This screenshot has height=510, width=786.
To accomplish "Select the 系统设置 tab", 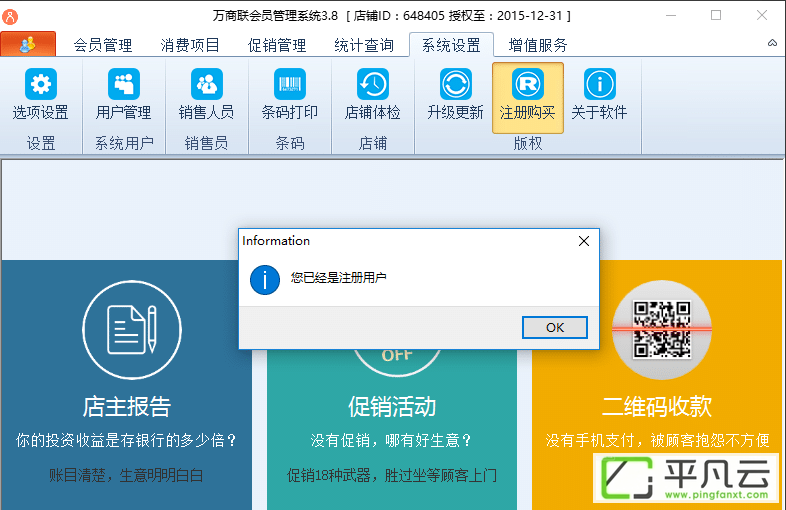I will 451,45.
